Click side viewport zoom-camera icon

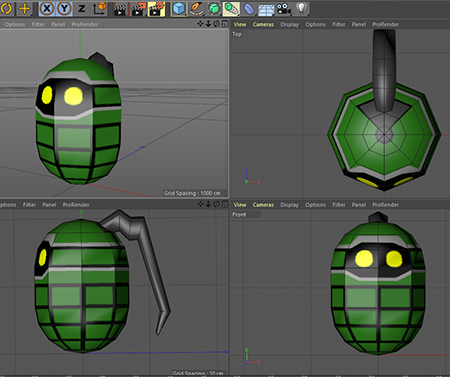[x=208, y=204]
